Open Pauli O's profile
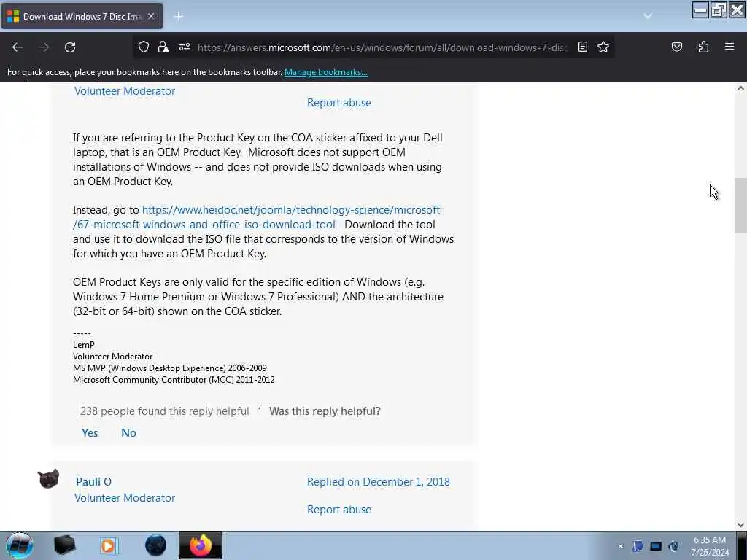The height and width of the screenshot is (560, 747). point(94,481)
